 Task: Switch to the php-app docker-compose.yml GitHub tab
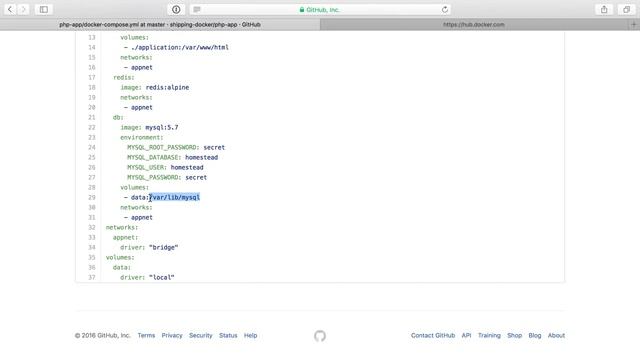pos(160,24)
